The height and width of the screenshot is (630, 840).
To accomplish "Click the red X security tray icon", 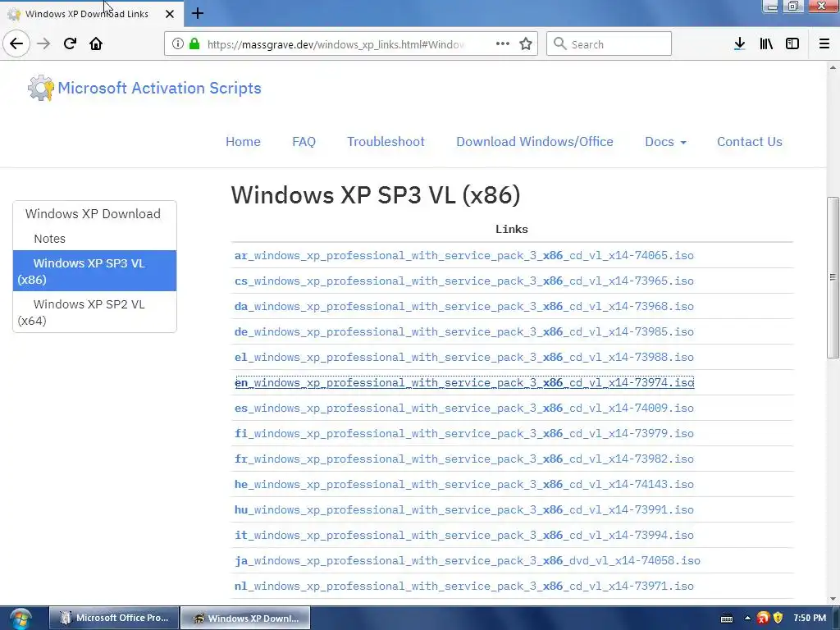I will pos(763,619).
